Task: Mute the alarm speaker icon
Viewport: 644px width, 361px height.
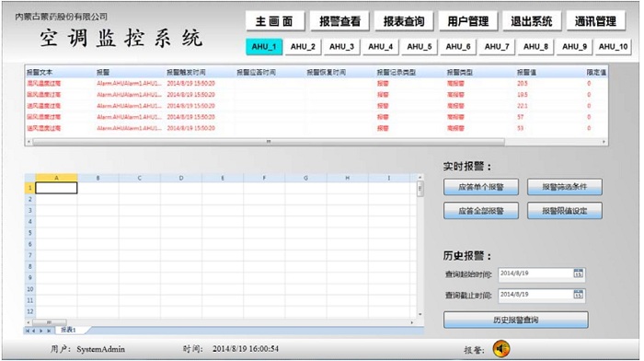Action: (x=501, y=349)
